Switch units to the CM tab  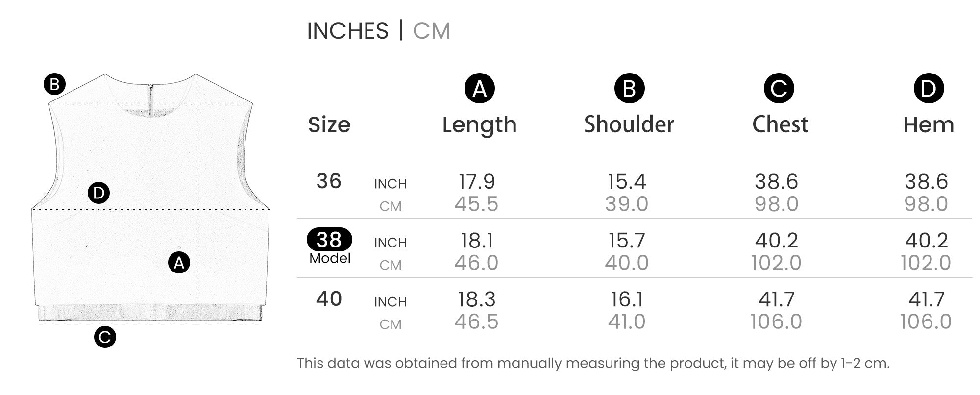tap(431, 31)
